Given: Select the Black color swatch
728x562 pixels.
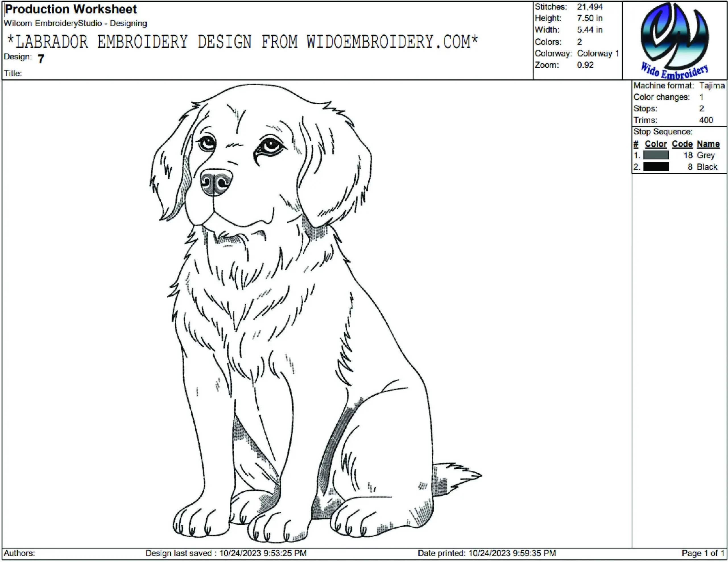Looking at the screenshot, I should [x=656, y=167].
